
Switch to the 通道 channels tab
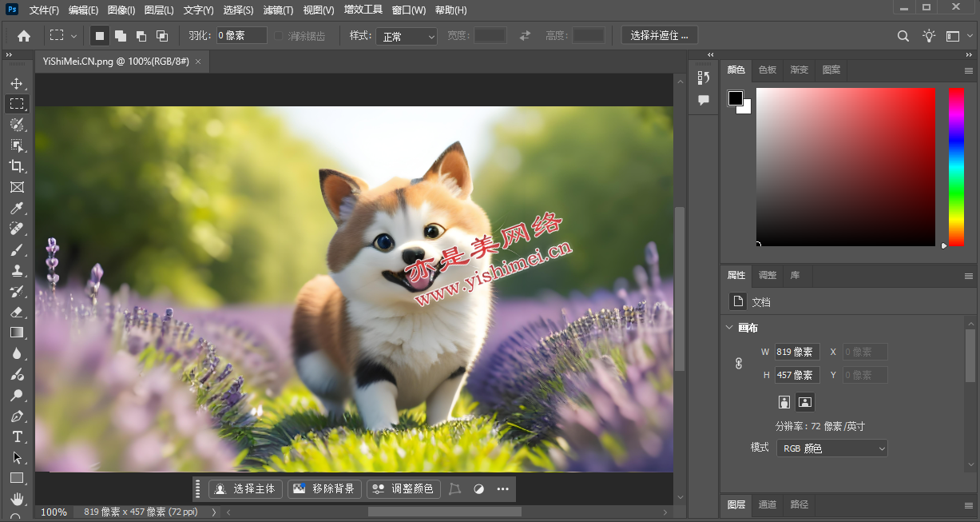coord(767,504)
